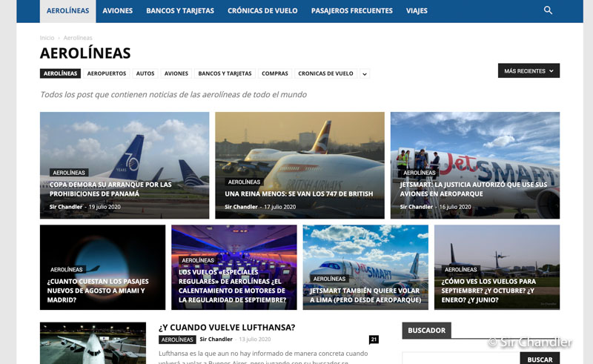Open pasajes de agosto a Miami article
Screen dimensions: 593x364
98,291
